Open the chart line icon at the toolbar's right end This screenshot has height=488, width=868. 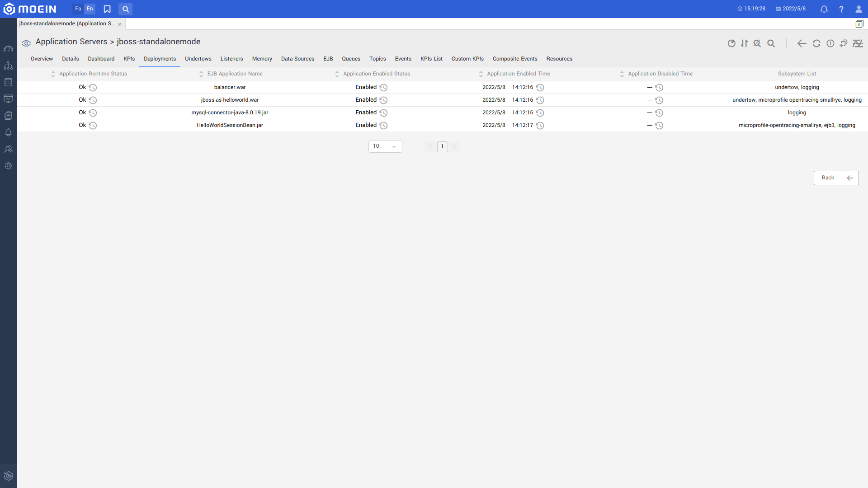click(x=858, y=43)
